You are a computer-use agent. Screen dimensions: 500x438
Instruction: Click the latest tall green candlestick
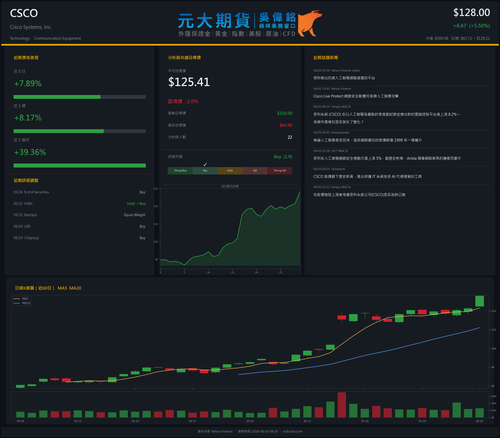point(480,301)
